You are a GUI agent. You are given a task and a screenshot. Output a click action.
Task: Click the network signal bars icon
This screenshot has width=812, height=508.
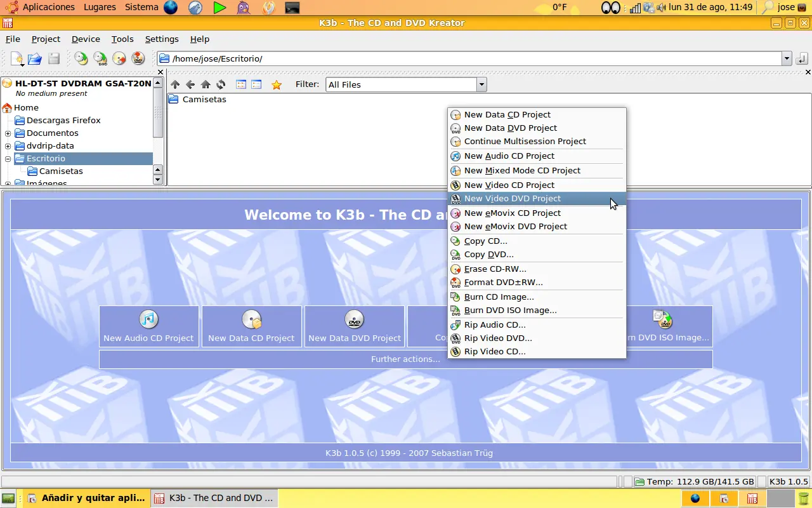[x=636, y=8]
